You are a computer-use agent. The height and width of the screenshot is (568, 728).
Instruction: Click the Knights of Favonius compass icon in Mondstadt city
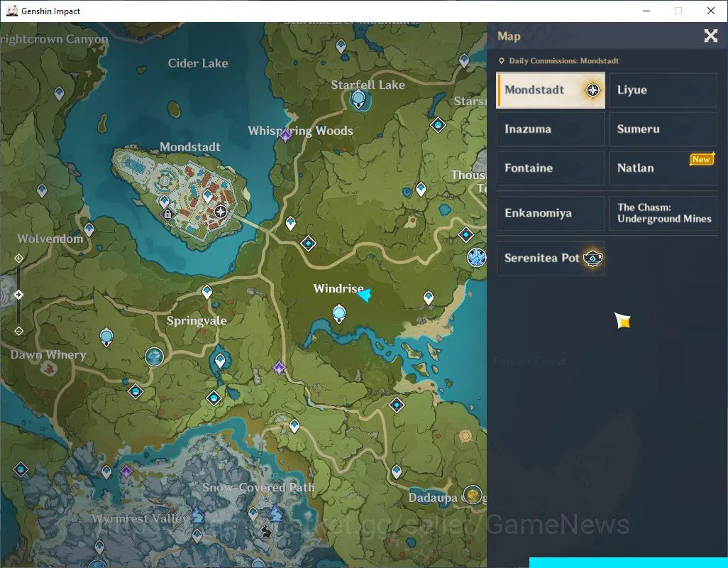pos(221,212)
